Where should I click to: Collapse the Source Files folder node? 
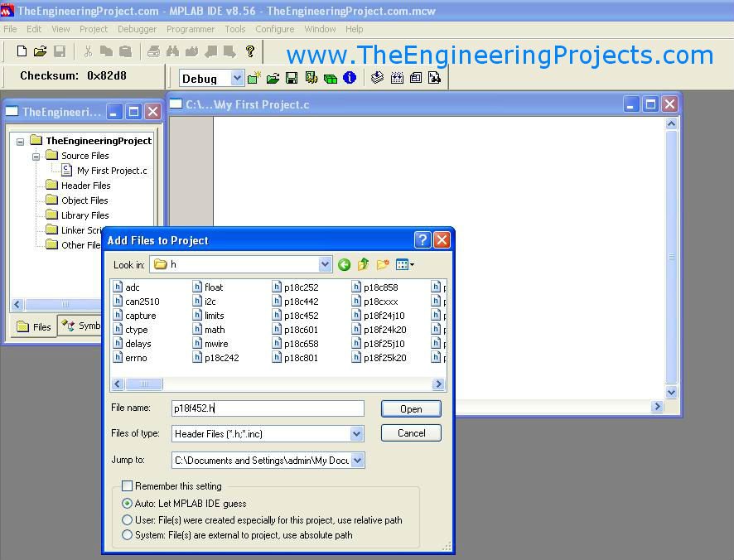click(x=36, y=157)
